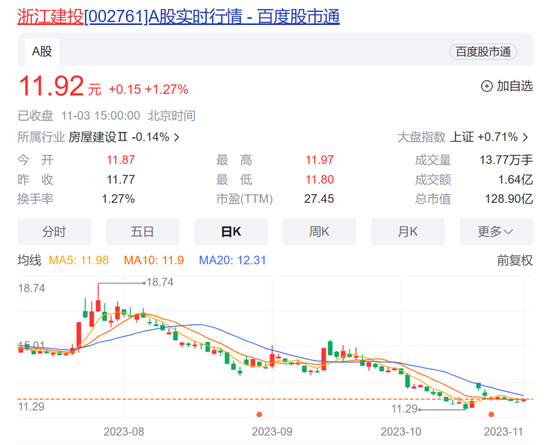Click the plus-circle icon beside 加自选
This screenshot has width=550, height=445.
click(x=487, y=86)
